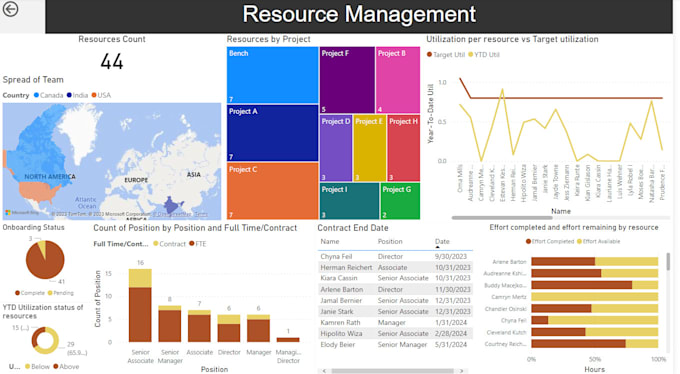Image resolution: width=680 pixels, height=374 pixels.
Task: Click the Project B treemap tile
Action: point(398,80)
